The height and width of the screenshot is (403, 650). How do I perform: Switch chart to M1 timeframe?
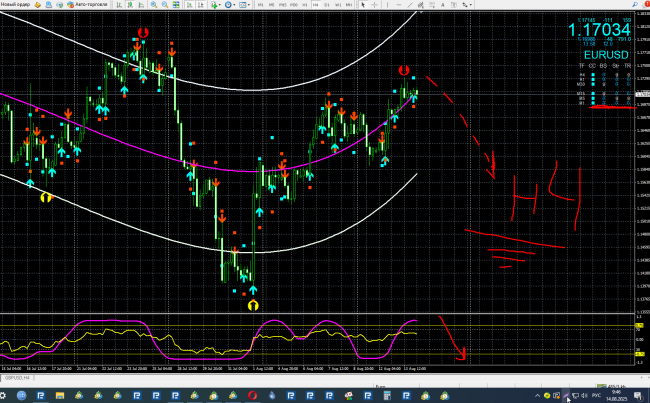tap(262, 6)
